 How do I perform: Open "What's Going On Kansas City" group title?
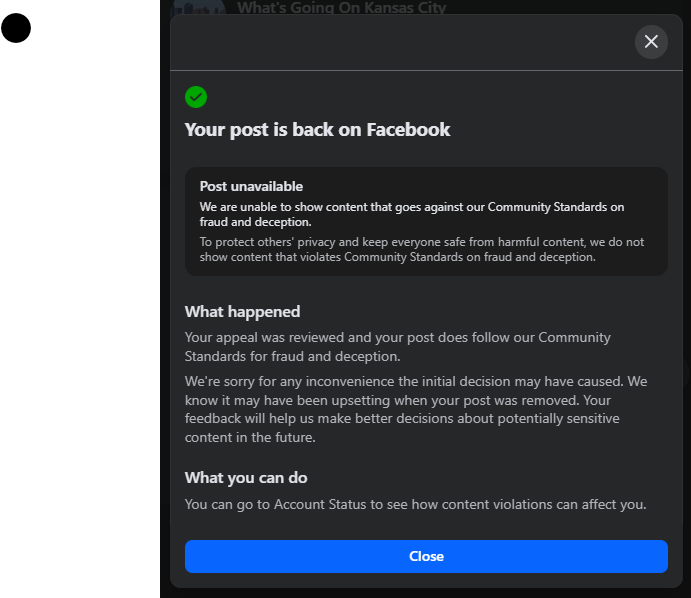pos(342,7)
